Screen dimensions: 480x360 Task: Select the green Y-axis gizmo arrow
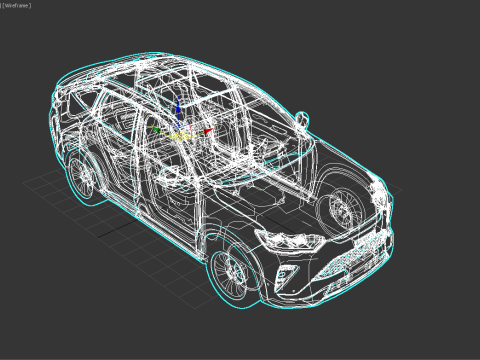point(156,129)
